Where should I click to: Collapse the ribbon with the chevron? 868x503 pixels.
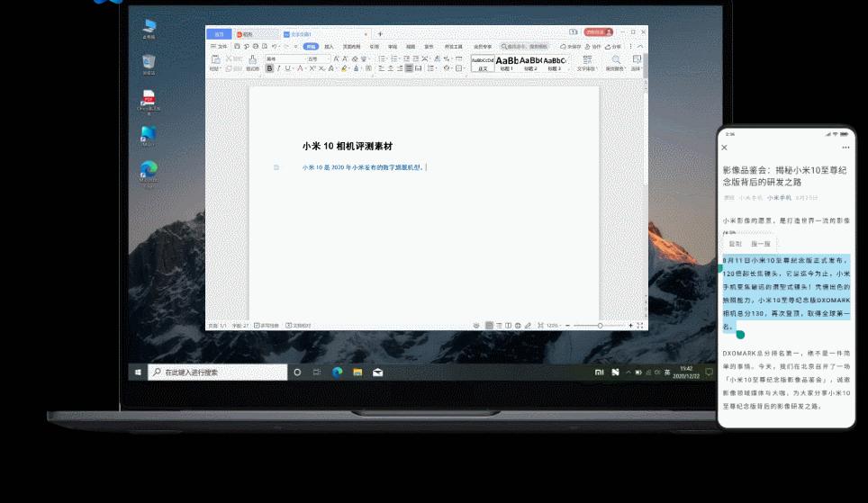640,47
